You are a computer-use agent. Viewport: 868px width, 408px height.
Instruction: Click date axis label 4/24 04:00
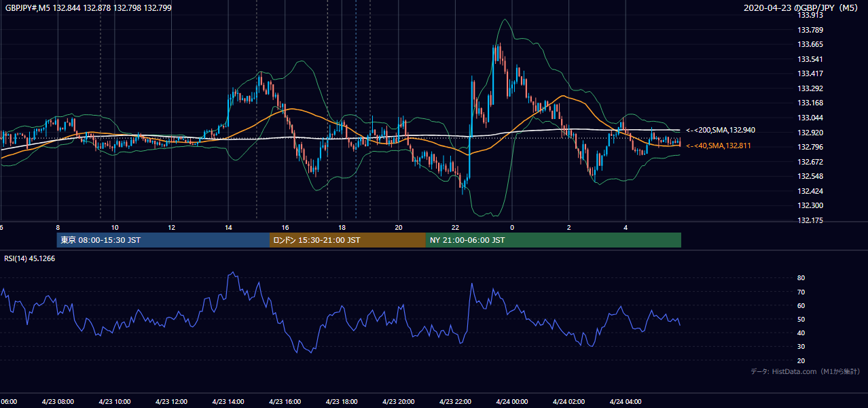(x=626, y=402)
